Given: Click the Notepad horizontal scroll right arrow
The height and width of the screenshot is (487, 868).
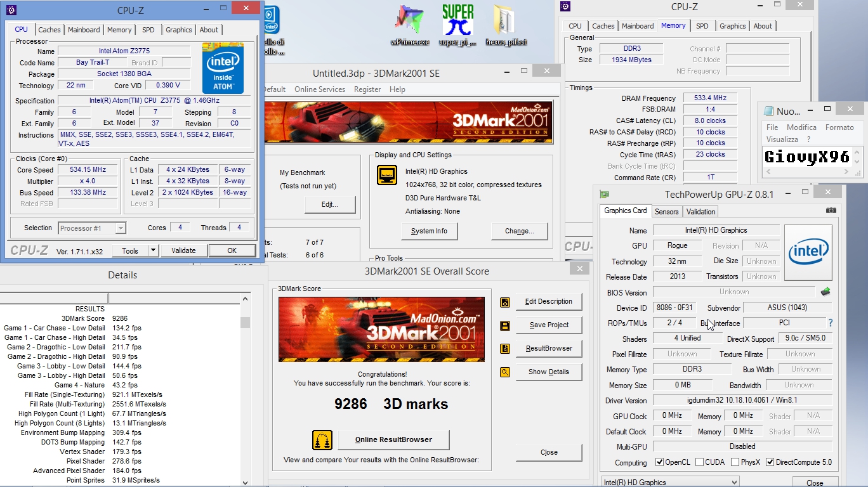Looking at the screenshot, I should tap(846, 172).
